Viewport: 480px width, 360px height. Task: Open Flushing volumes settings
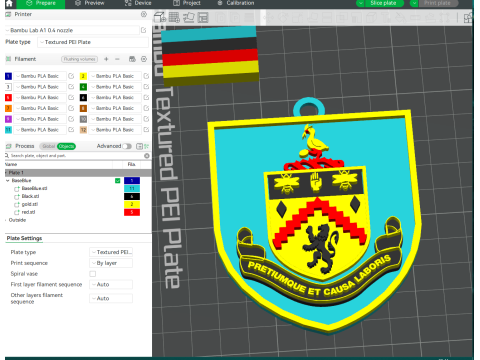point(79,59)
